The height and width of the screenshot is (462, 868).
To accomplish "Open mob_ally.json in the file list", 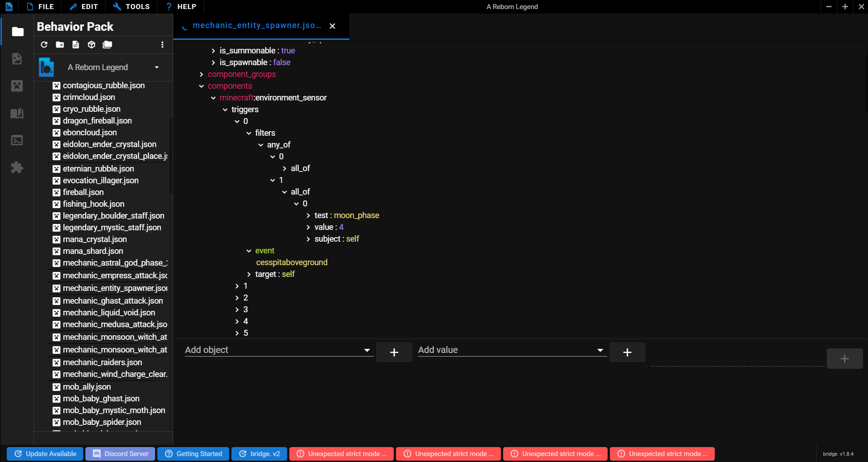I will point(87,387).
